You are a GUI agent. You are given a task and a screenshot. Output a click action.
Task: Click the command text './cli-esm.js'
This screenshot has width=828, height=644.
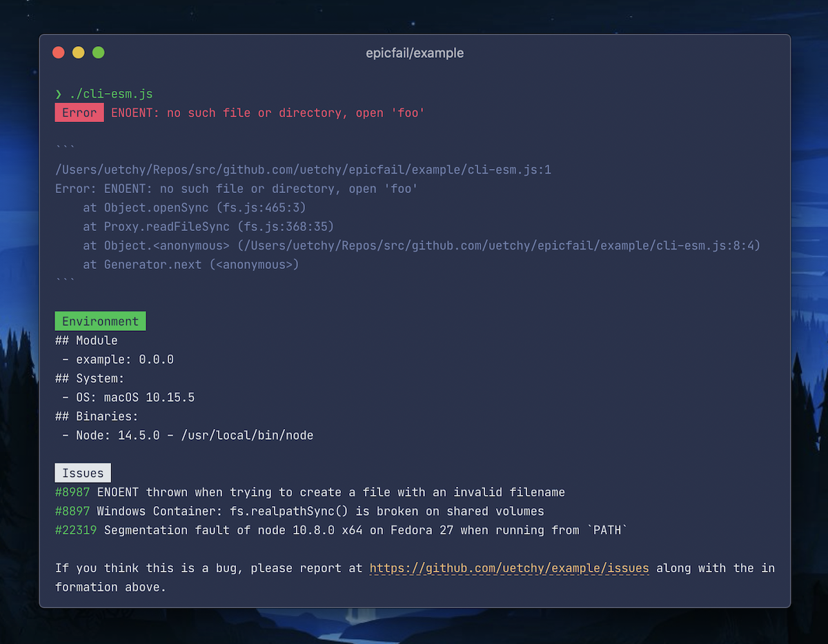click(x=111, y=94)
